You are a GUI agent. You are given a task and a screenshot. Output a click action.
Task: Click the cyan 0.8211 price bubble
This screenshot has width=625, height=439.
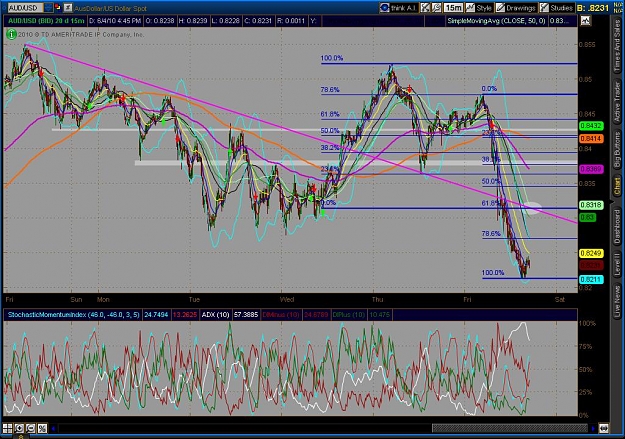[x=591, y=280]
